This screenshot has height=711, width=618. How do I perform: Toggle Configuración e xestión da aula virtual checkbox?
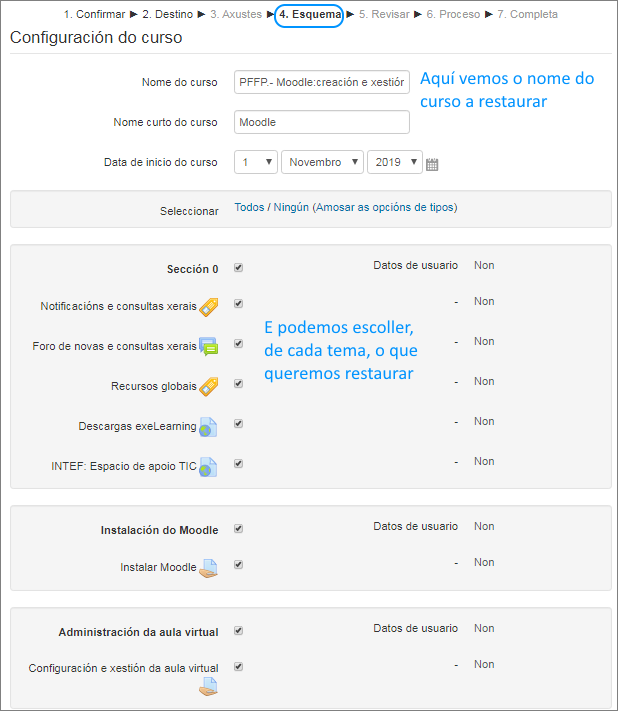coord(238,667)
